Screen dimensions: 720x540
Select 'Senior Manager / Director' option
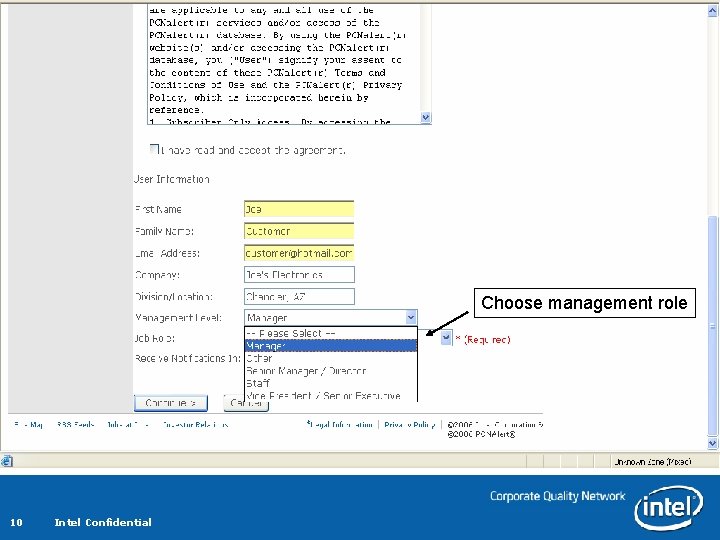point(331,371)
